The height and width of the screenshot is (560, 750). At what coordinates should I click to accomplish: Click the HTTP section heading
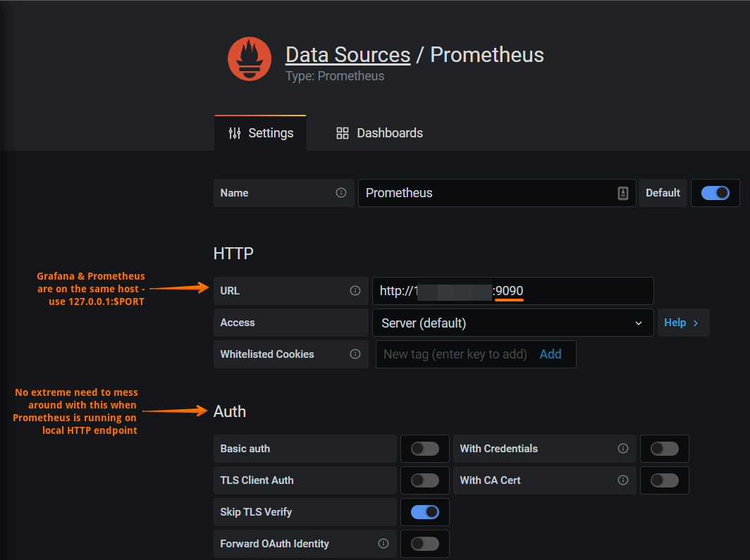click(233, 254)
